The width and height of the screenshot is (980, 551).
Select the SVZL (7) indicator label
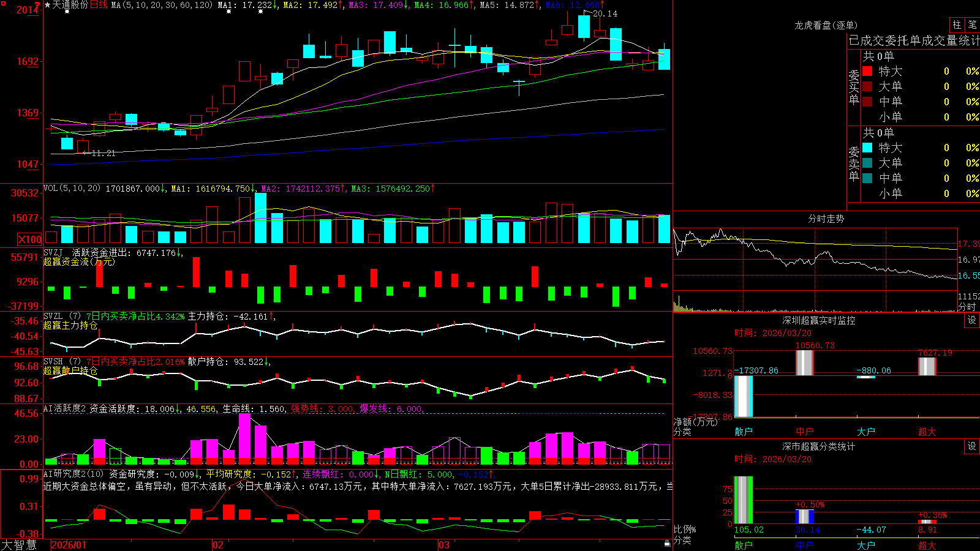(62, 317)
